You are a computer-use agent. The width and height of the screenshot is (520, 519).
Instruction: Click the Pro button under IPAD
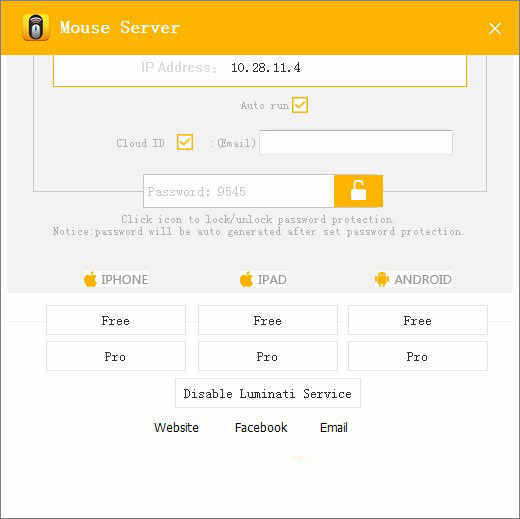268,356
